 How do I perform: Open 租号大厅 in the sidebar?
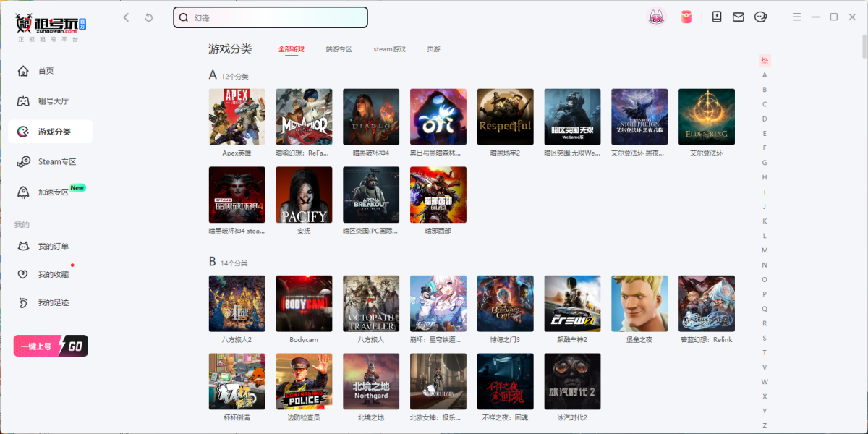(x=53, y=101)
